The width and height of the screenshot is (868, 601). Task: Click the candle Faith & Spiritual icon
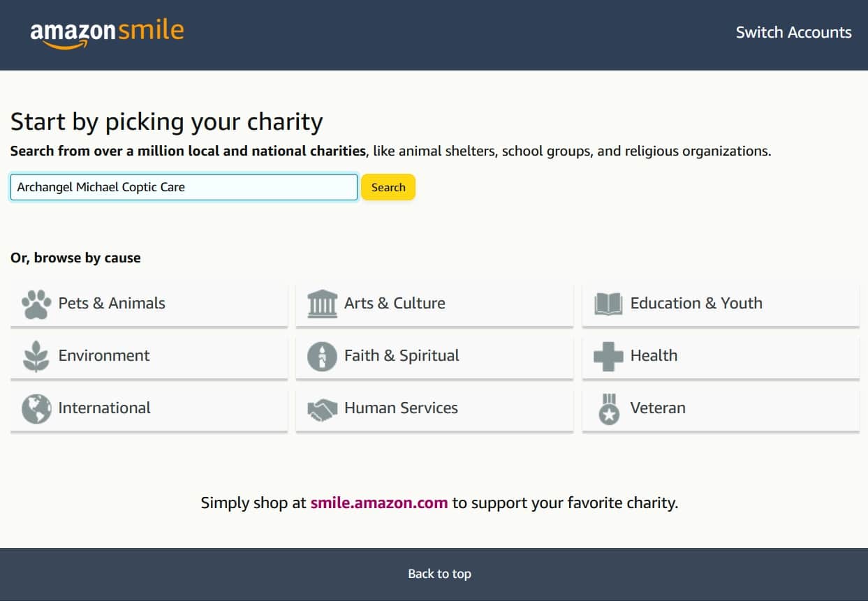tap(322, 357)
